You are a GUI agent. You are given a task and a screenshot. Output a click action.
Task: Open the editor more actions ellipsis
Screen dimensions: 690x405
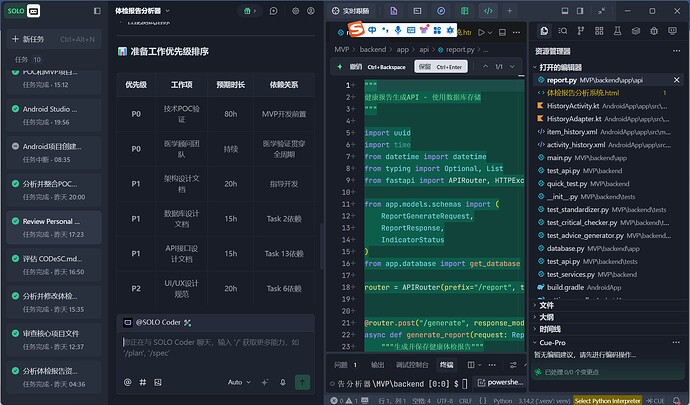[x=517, y=32]
